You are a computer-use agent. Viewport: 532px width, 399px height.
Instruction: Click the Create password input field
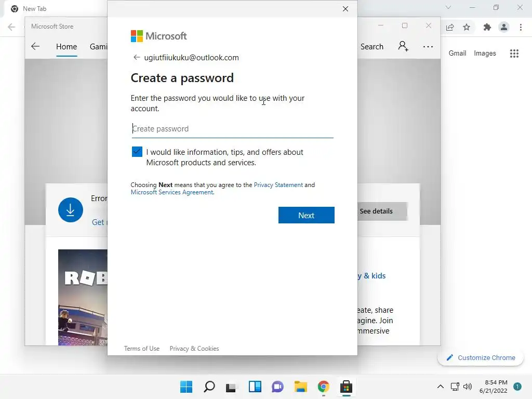[x=232, y=129]
